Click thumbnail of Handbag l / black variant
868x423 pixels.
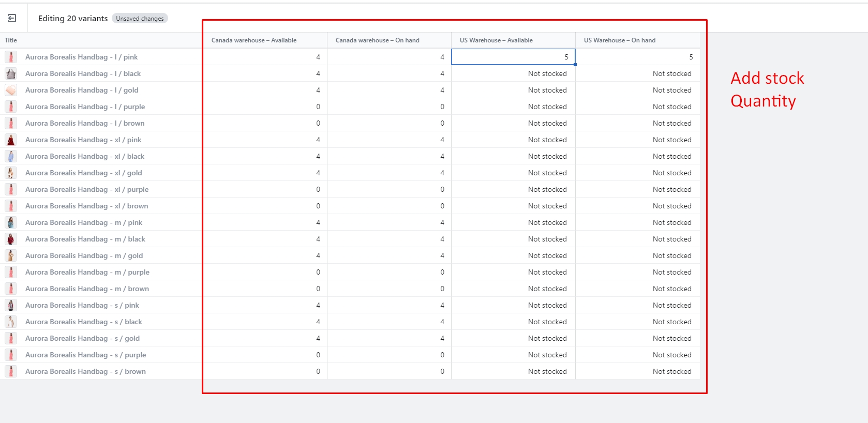[11, 73]
